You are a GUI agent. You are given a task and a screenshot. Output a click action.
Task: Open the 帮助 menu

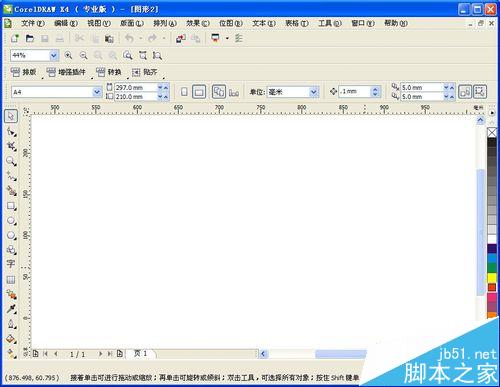(x=396, y=23)
